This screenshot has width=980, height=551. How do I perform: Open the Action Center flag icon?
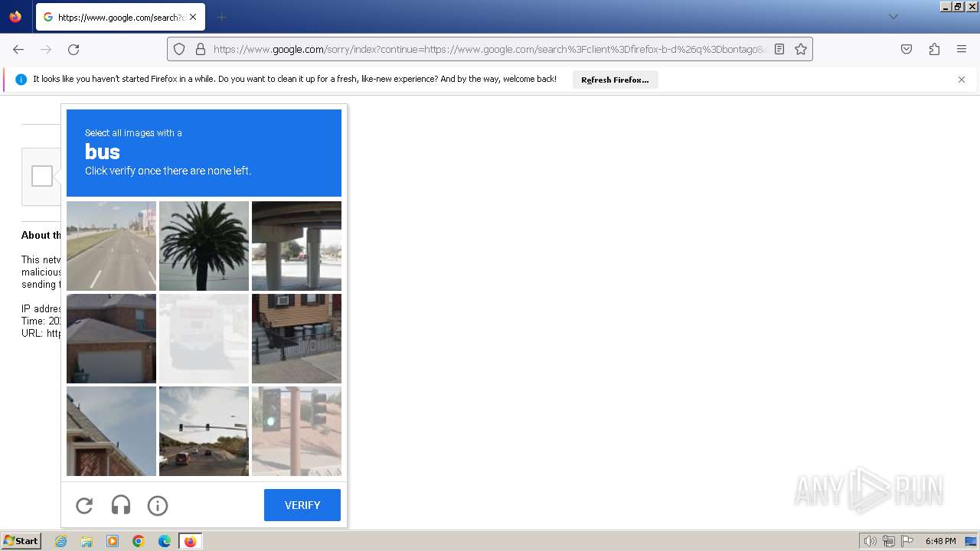(908, 541)
